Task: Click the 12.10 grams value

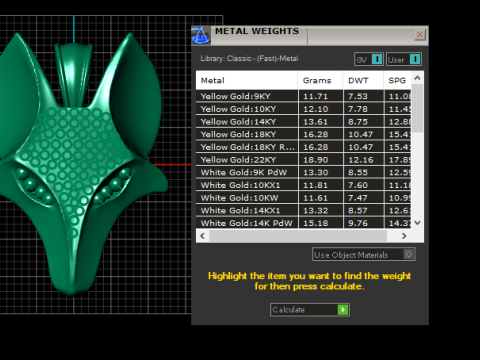Action: pos(315,109)
